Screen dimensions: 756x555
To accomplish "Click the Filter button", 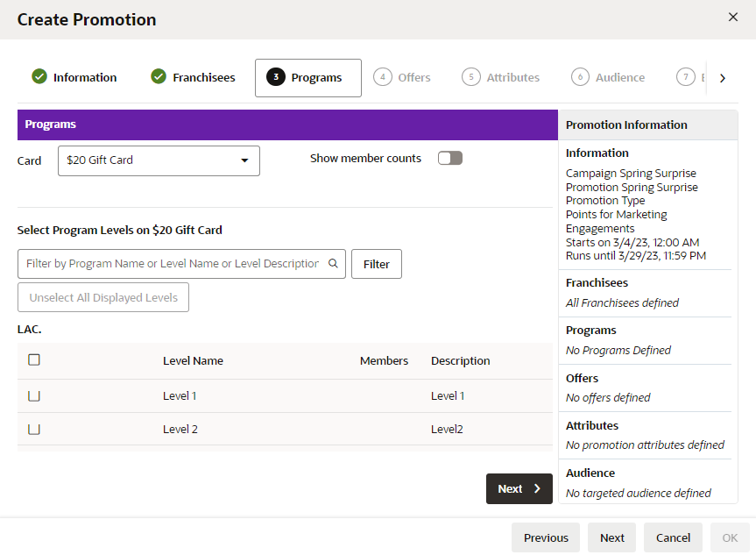I will point(377,264).
